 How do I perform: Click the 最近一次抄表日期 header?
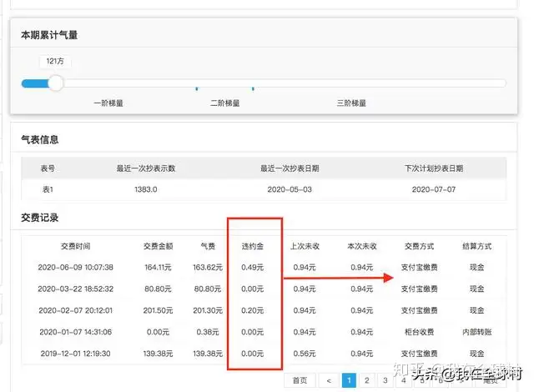tap(290, 168)
